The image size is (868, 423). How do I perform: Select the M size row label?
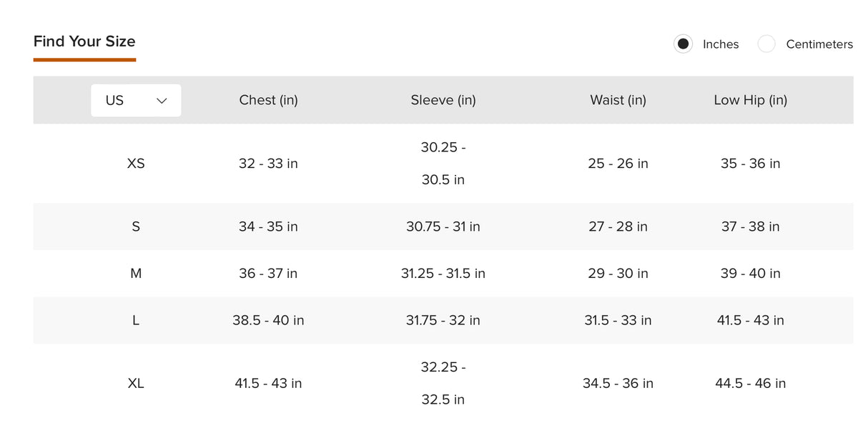(x=136, y=274)
